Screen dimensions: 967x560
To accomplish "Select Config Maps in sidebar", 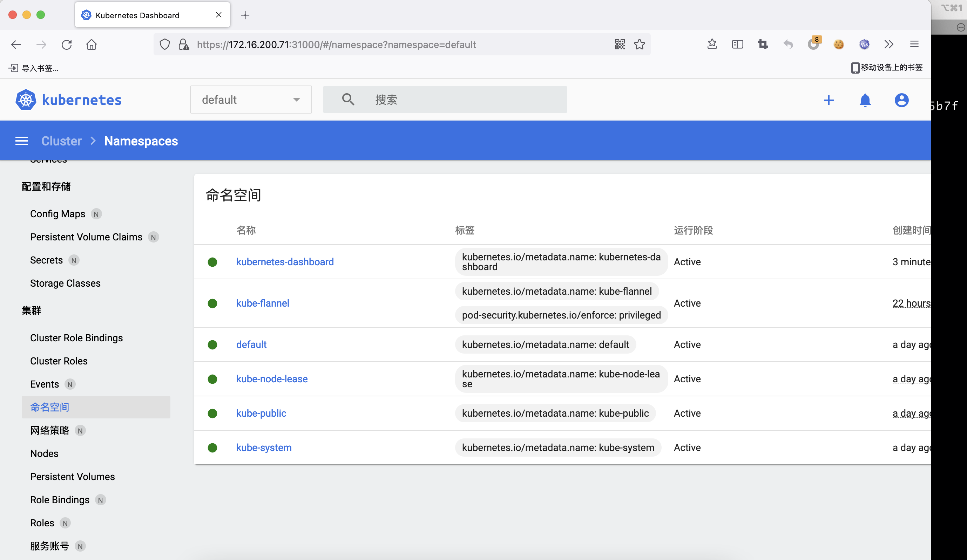I will [58, 214].
